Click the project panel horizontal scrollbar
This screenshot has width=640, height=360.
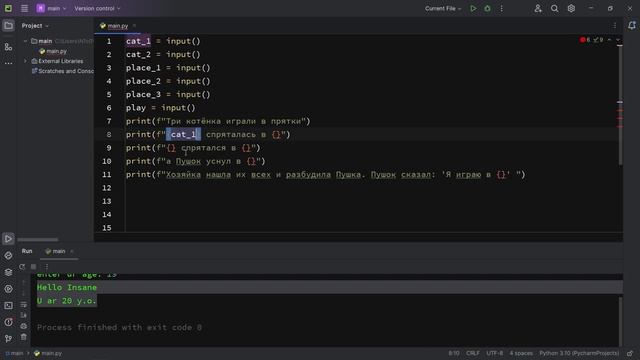click(38, 240)
